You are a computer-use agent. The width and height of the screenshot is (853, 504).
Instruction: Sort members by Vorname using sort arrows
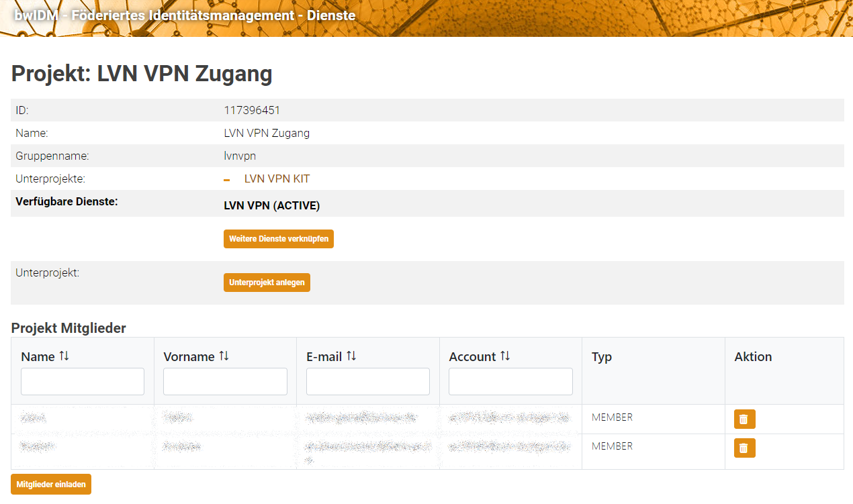[224, 356]
